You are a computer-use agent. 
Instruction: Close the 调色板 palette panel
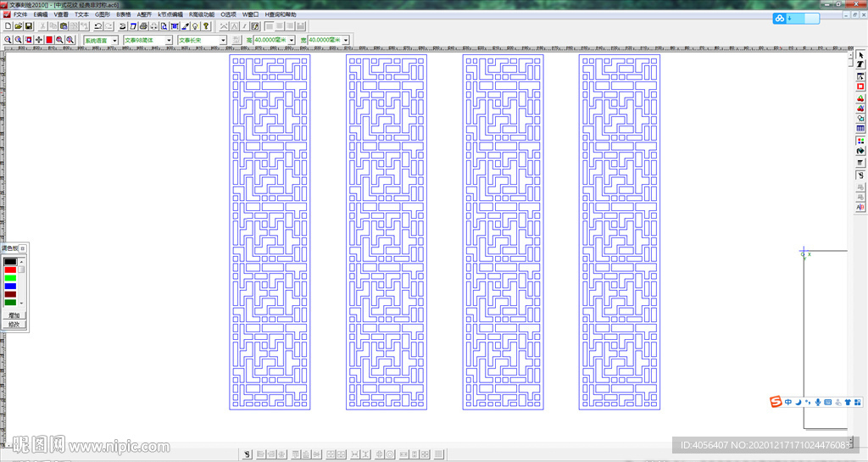coord(23,248)
